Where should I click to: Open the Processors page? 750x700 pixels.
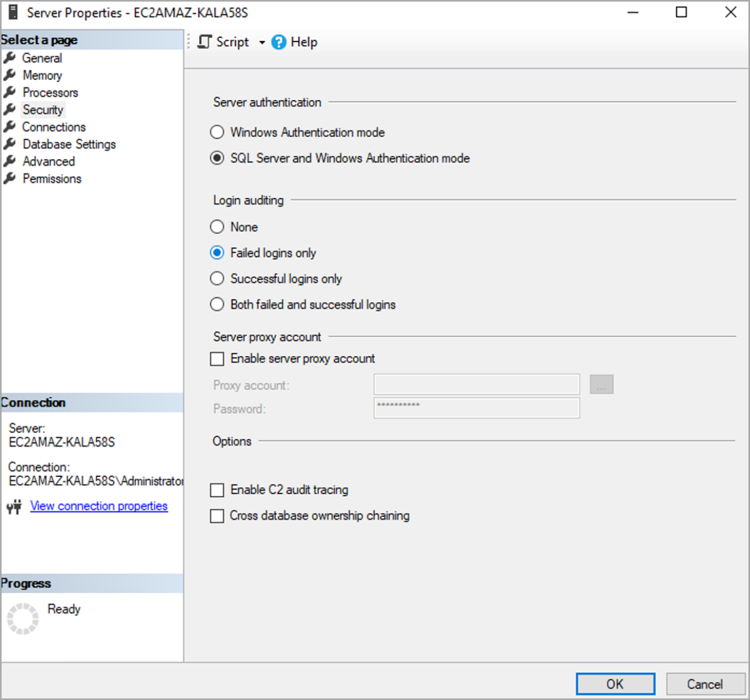click(x=50, y=92)
